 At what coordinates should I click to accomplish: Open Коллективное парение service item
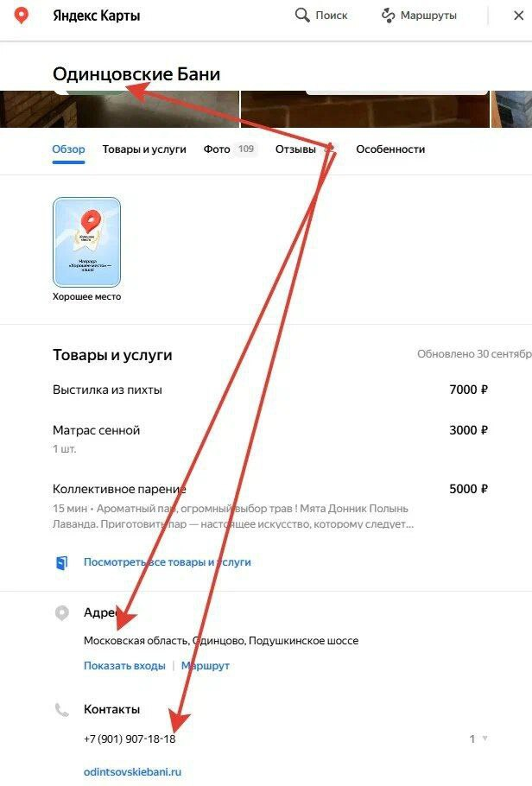(x=270, y=505)
